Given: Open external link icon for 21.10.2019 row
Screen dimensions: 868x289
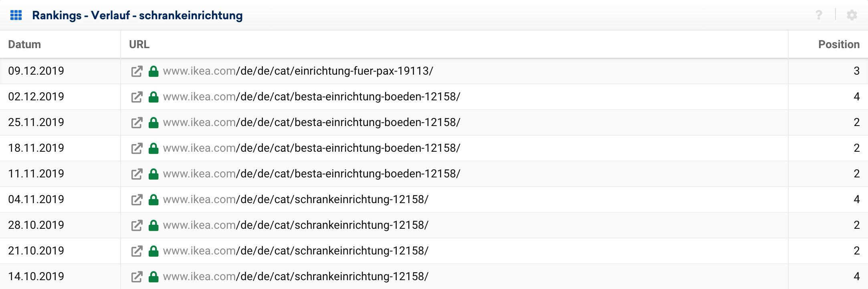Looking at the screenshot, I should click(x=137, y=251).
